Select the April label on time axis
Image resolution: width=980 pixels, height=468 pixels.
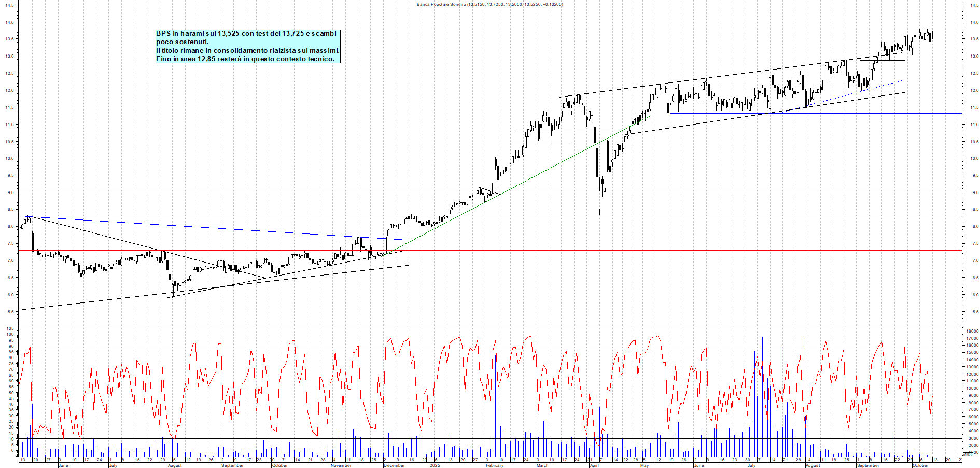click(x=594, y=465)
